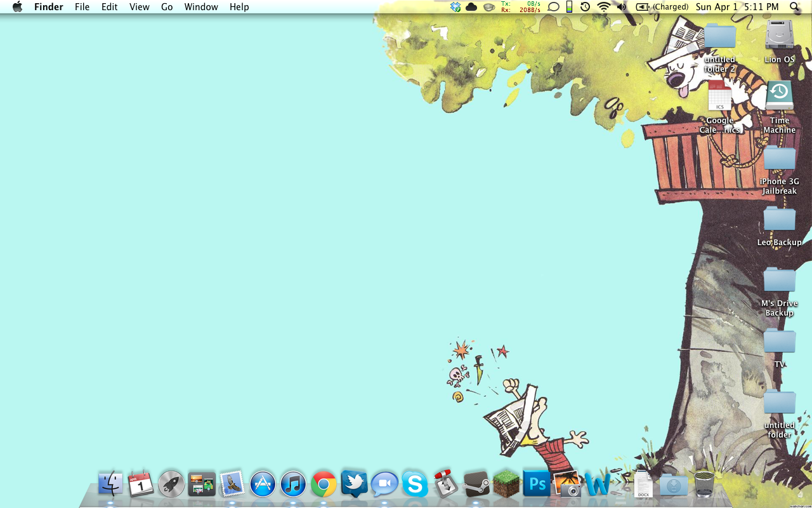This screenshot has height=508, width=812.
Task: Open the photo camera app in Dock
Action: [567, 484]
